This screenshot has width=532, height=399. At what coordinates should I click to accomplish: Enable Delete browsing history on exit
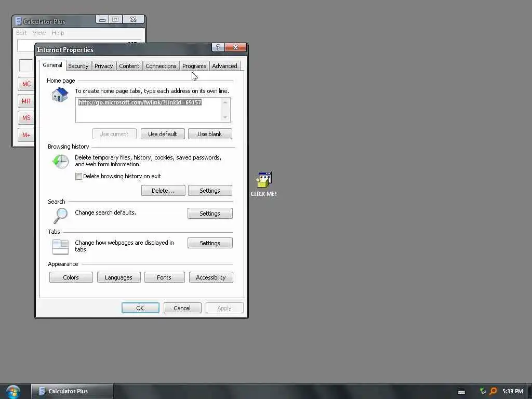[78, 176]
